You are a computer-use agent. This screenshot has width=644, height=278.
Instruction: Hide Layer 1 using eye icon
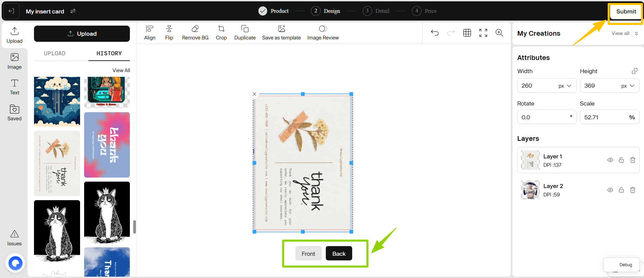[x=610, y=160]
